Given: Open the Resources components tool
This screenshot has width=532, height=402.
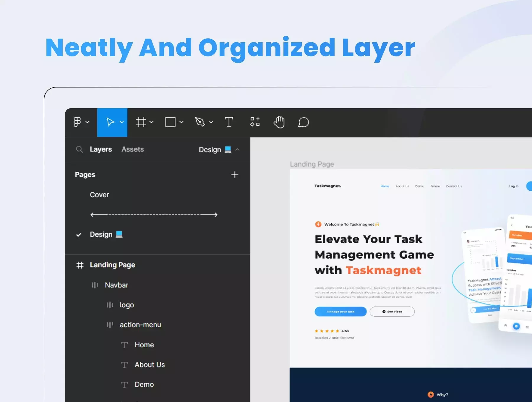Looking at the screenshot, I should tap(255, 122).
